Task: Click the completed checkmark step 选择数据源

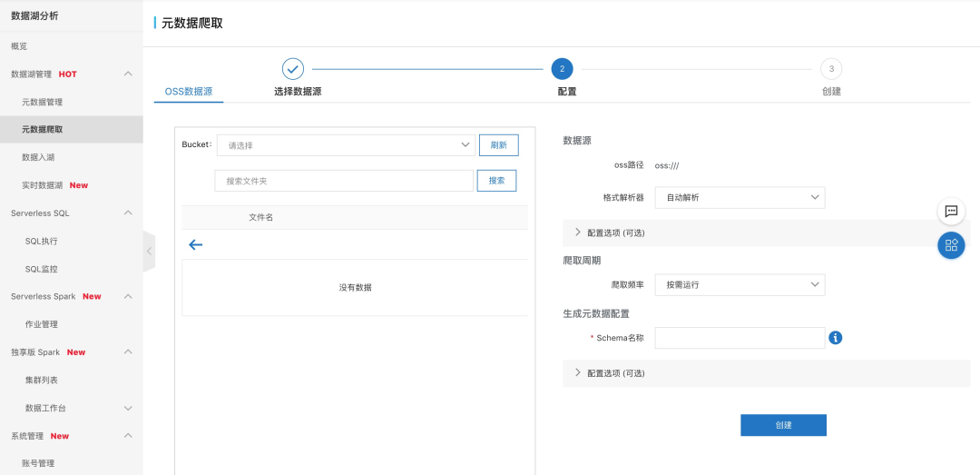Action: (292, 69)
